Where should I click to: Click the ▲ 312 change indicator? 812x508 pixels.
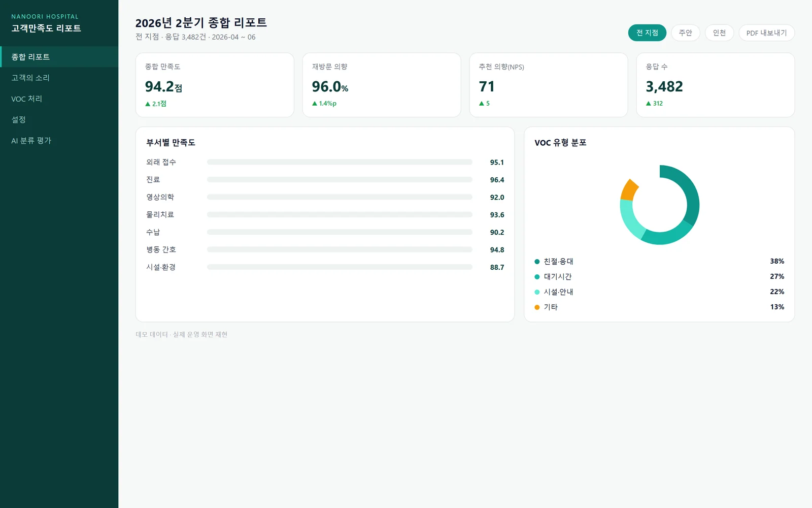coord(654,104)
